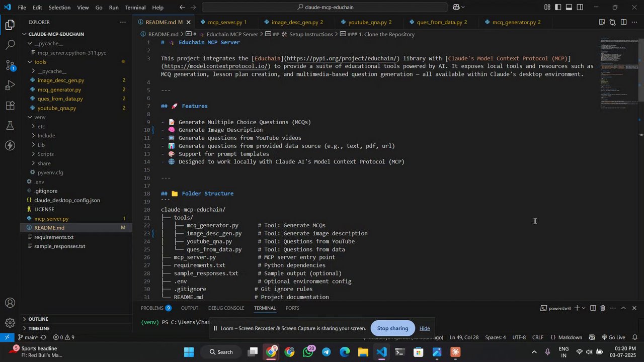This screenshot has height=362, width=644.
Task: Open the notifications bell in the status bar
Action: point(635,337)
